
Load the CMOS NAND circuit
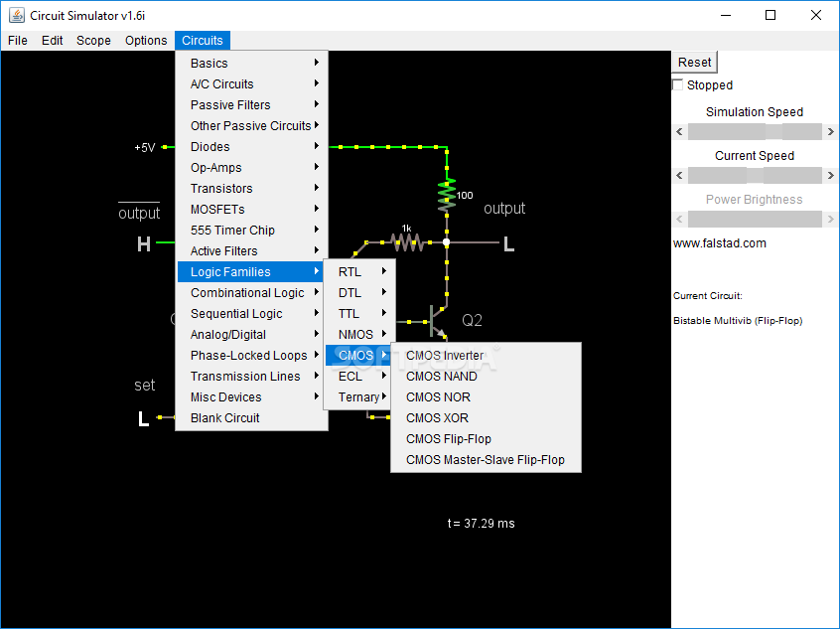(486, 377)
